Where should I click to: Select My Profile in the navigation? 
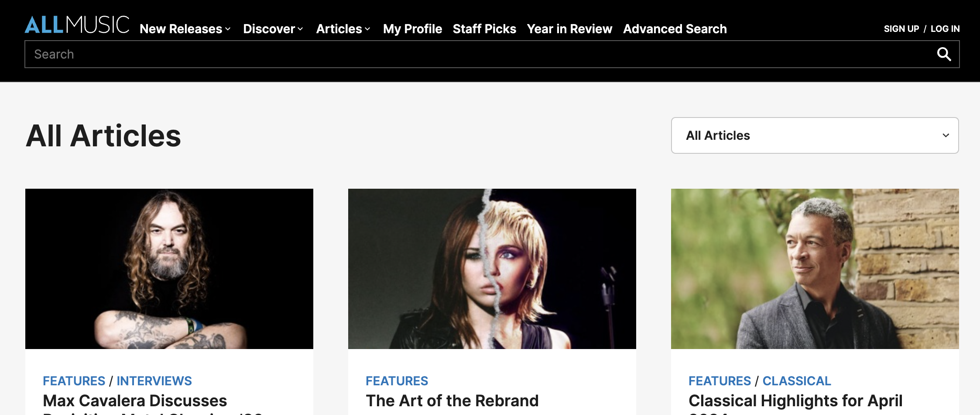click(x=412, y=29)
